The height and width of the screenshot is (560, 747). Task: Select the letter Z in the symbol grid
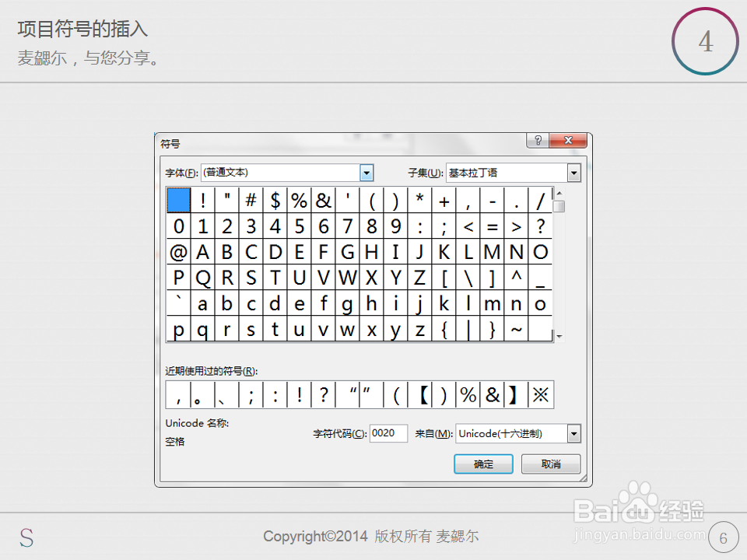click(x=419, y=277)
